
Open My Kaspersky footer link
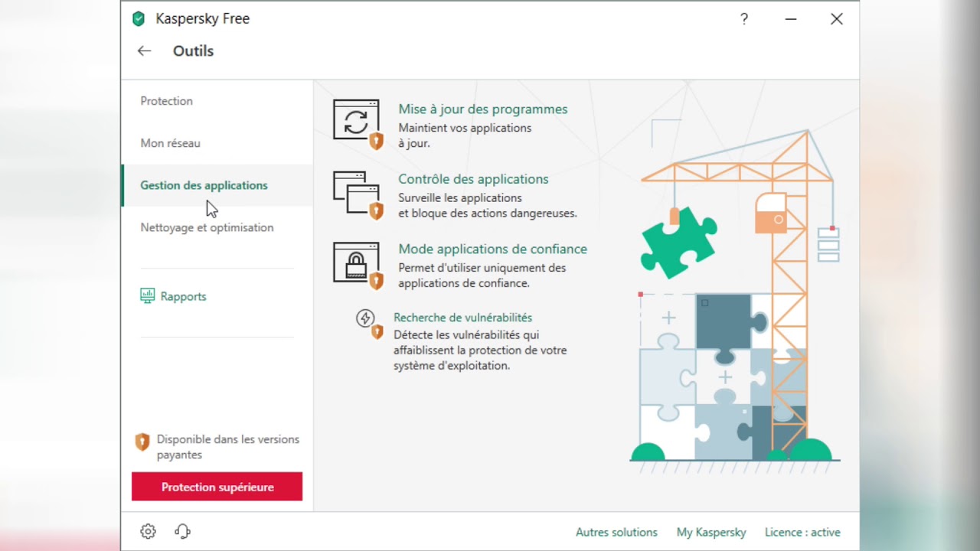click(711, 532)
